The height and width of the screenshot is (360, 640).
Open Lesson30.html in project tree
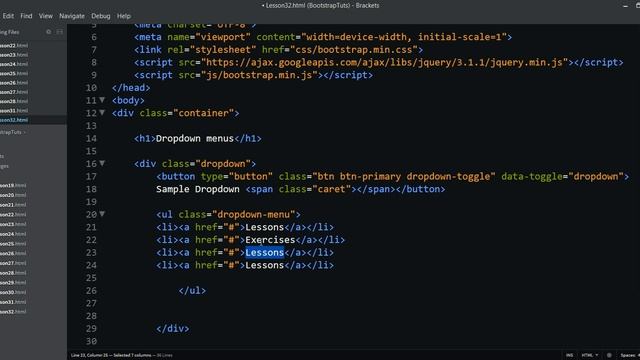pyautogui.click(x=13, y=292)
